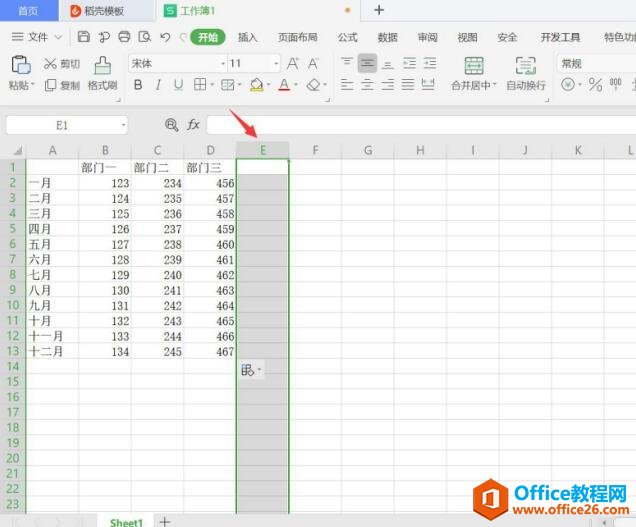Toggle Underline formatting

coord(178,84)
